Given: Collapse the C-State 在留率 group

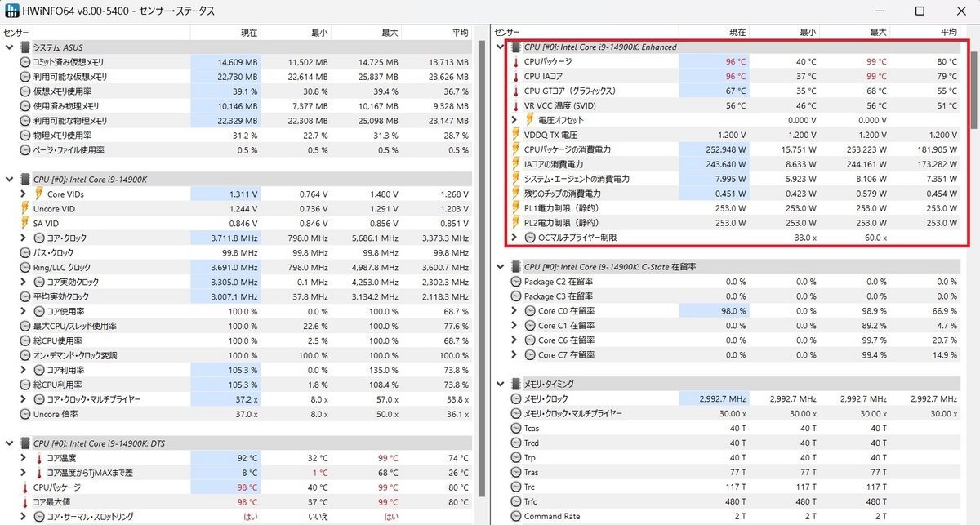Looking at the screenshot, I should tap(500, 267).
